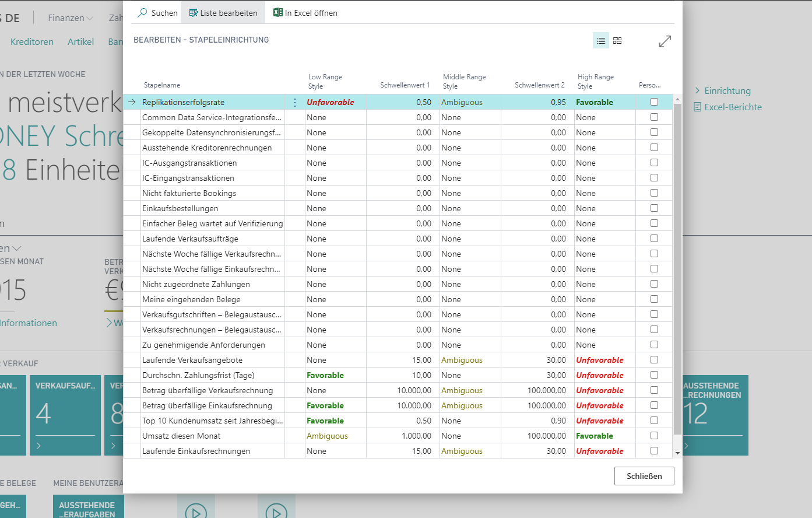Toggle Perso... checkbox for Replikationserfolgsrate
812x518 pixels.
(x=654, y=102)
